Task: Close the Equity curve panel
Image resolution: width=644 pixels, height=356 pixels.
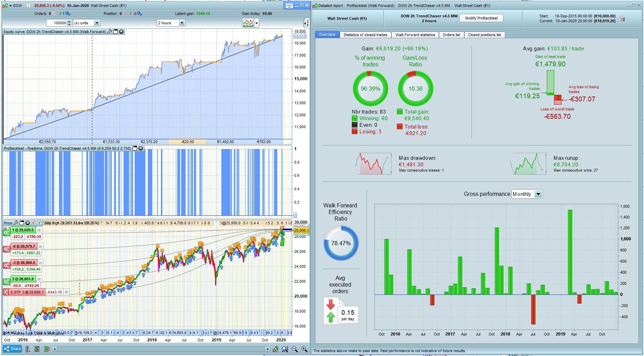Action: click(x=121, y=32)
